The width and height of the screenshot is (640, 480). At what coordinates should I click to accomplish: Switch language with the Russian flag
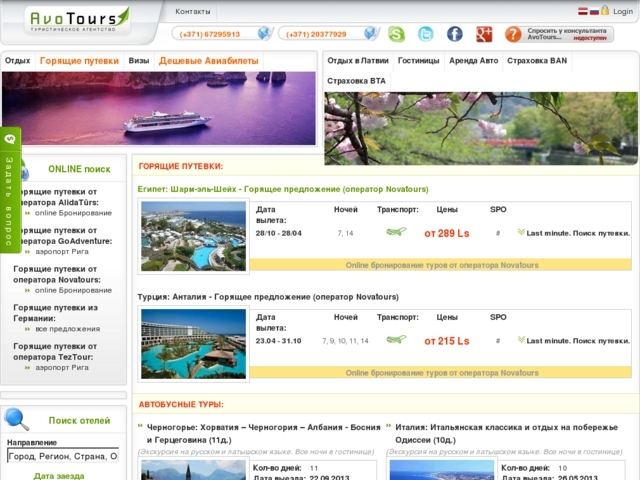[594, 10]
